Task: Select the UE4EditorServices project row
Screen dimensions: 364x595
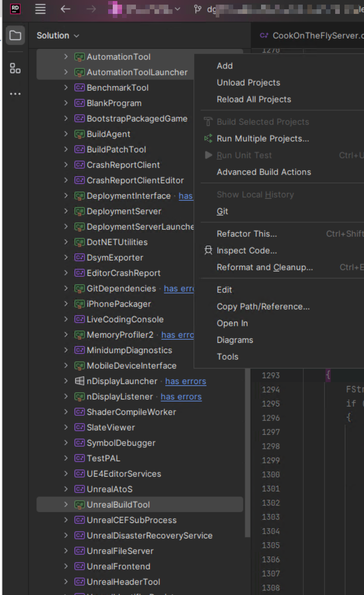Action: coord(140,474)
